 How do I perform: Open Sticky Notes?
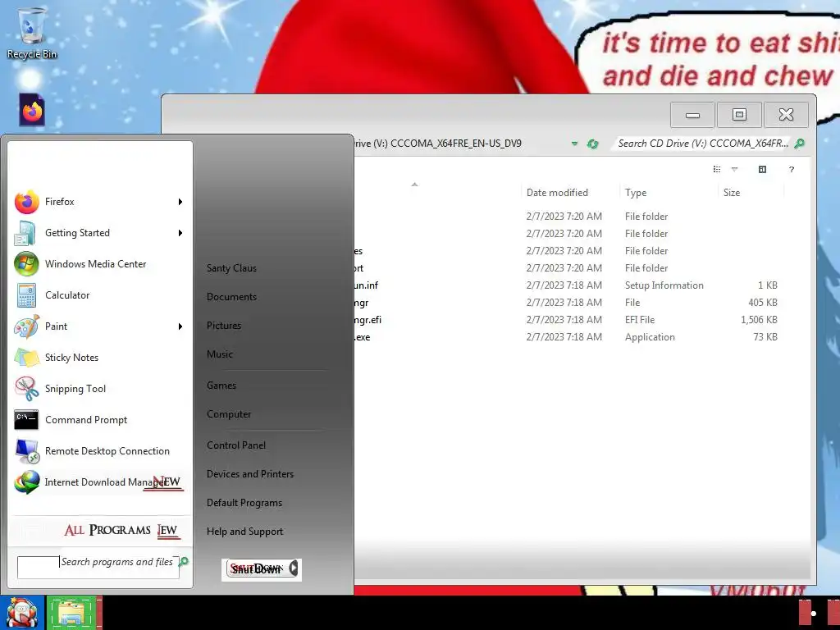click(98, 358)
